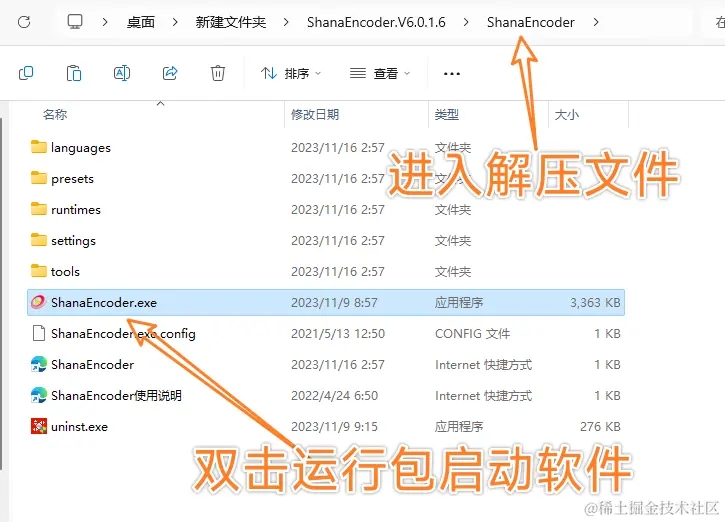
Task: Select the tools folder icon
Action: pos(39,271)
